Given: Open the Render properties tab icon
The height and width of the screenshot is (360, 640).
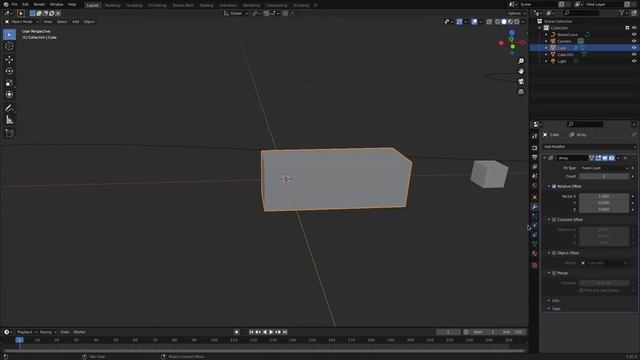Looking at the screenshot, I should pyautogui.click(x=535, y=148).
